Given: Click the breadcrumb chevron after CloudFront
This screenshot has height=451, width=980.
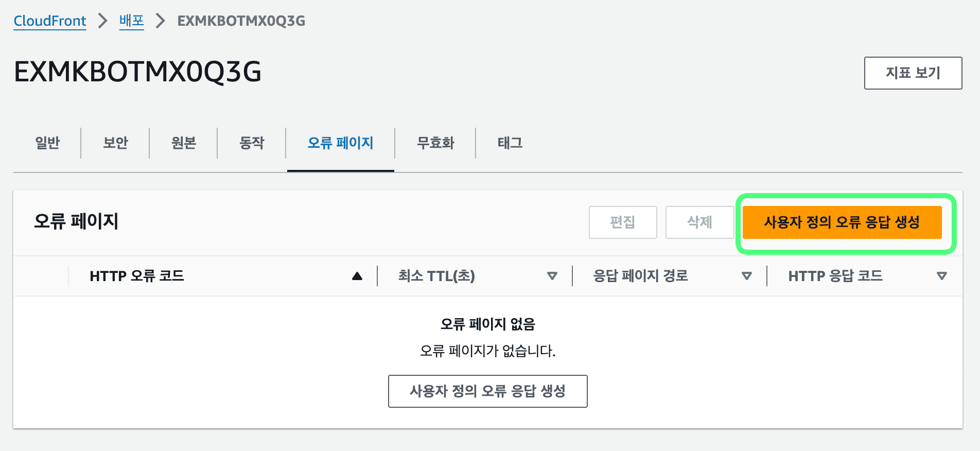Looking at the screenshot, I should pyautogui.click(x=103, y=21).
